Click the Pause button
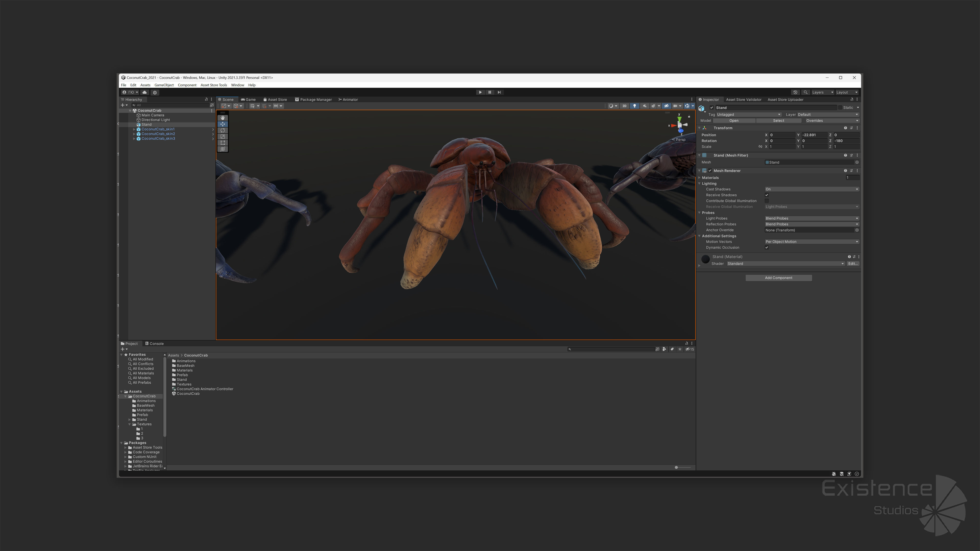Screen dimensions: 980x551 tap(490, 92)
